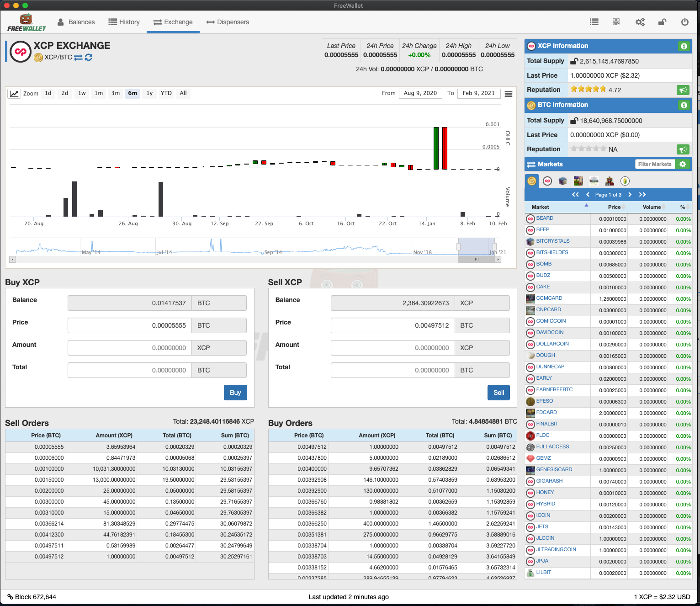Set chart zoom to 3m
700x606 pixels.
coord(116,93)
